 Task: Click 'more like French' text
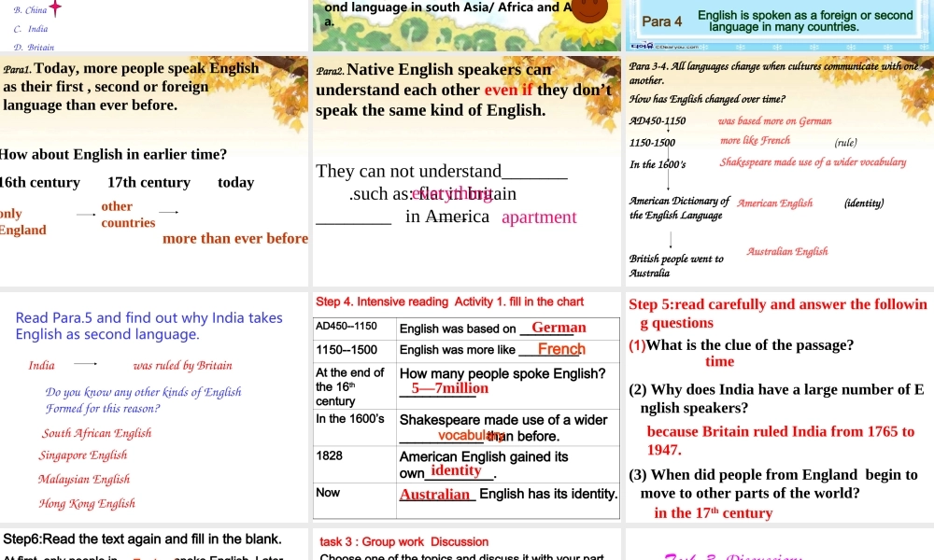755,140
